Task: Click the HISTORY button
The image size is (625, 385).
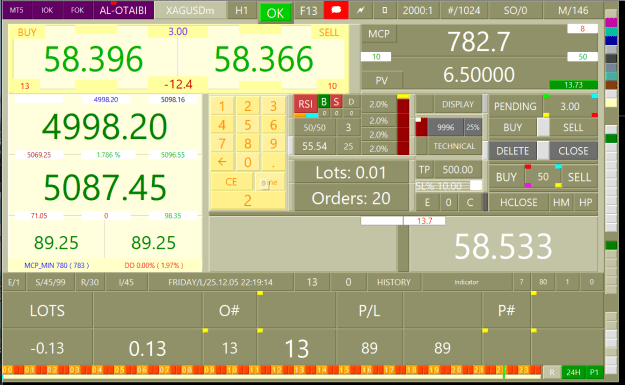Action: pos(394,282)
